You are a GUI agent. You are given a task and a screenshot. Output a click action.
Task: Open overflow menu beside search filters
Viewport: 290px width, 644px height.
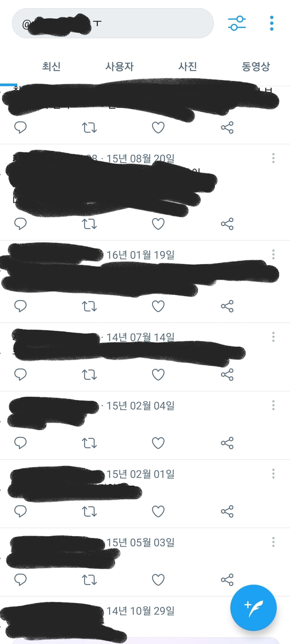click(x=272, y=23)
